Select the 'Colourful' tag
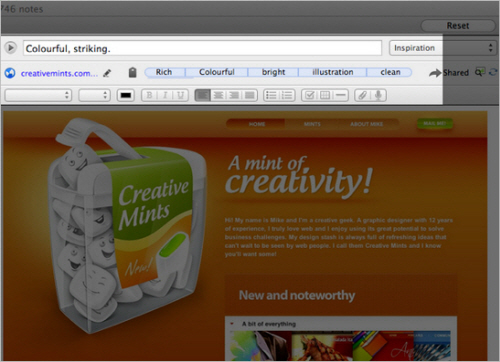500x362 pixels. pyautogui.click(x=217, y=72)
